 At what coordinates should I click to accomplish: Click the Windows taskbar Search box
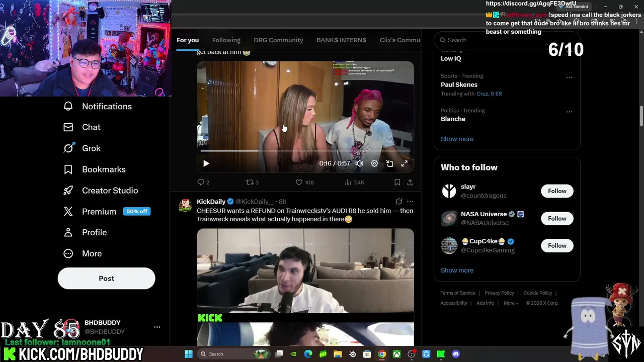coord(234,354)
